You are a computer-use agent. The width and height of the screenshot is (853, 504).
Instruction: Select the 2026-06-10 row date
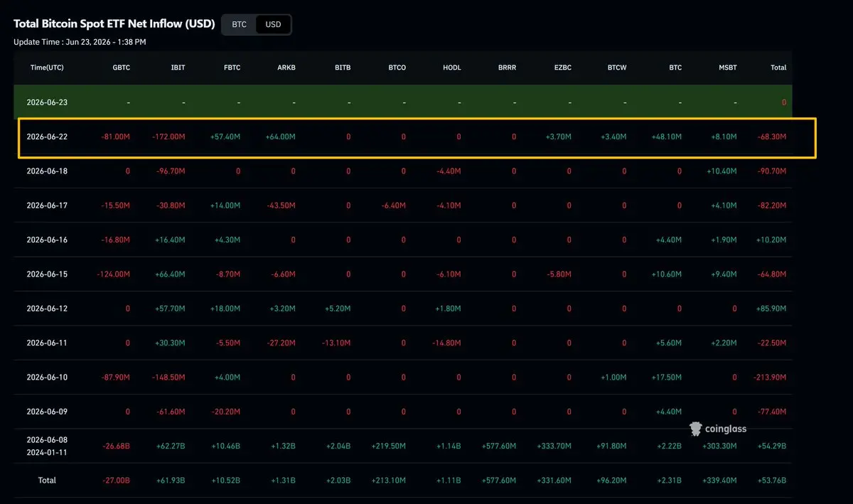click(x=47, y=377)
